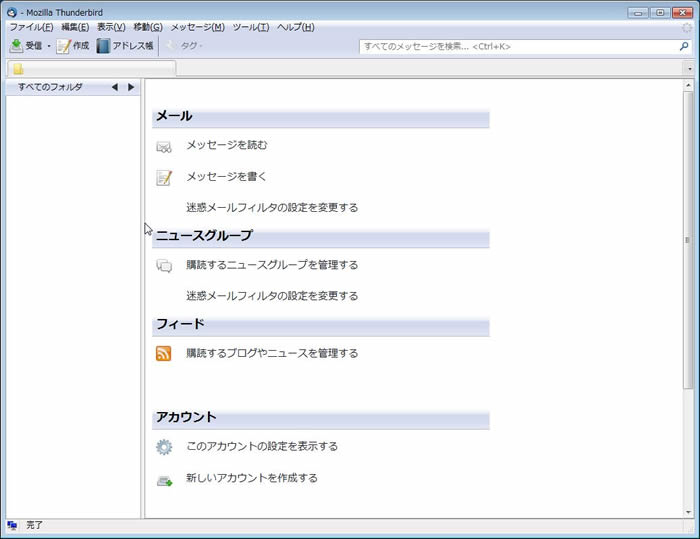This screenshot has height=539, width=700.
Task: Switch to next folder view with right arrow
Action: point(131,87)
